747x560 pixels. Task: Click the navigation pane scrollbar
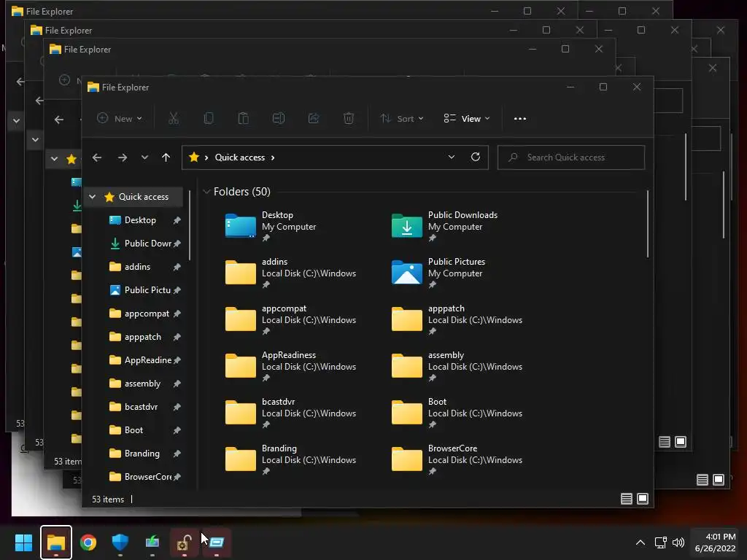click(190, 225)
